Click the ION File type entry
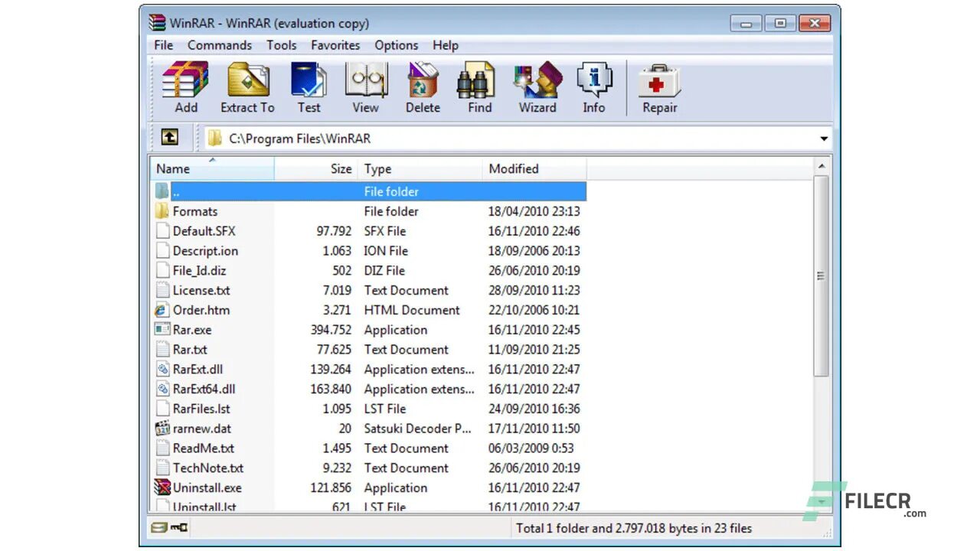The height and width of the screenshot is (551, 980). click(386, 251)
